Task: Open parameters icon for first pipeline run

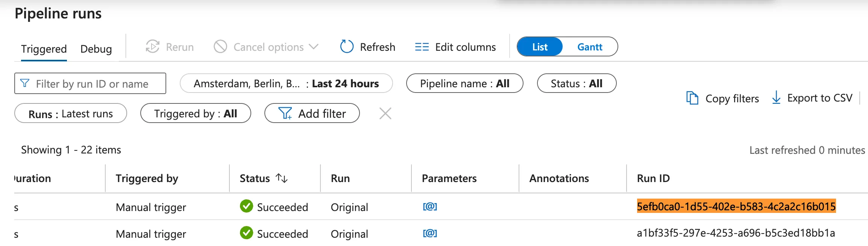Action: [x=429, y=207]
